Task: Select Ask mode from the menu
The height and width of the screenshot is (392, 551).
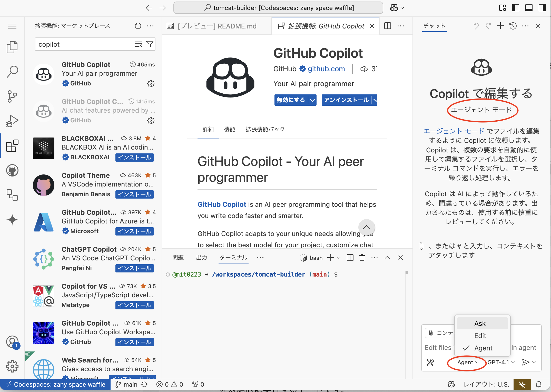Action: pos(480,324)
